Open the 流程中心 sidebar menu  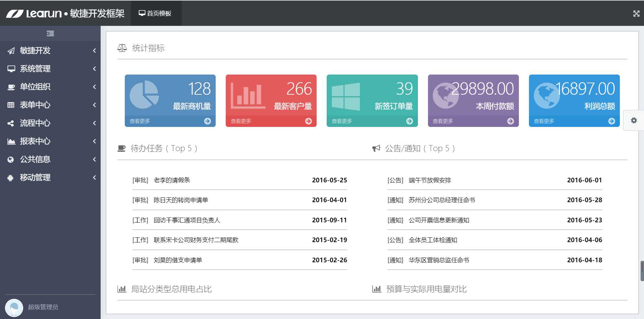(50, 123)
